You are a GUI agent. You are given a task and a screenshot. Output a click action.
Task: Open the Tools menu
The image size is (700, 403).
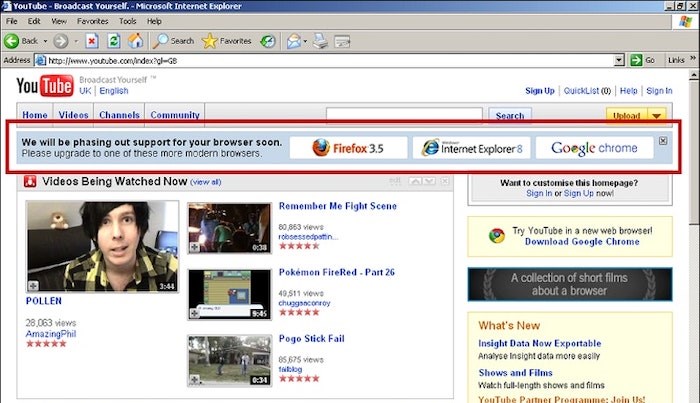click(127, 21)
